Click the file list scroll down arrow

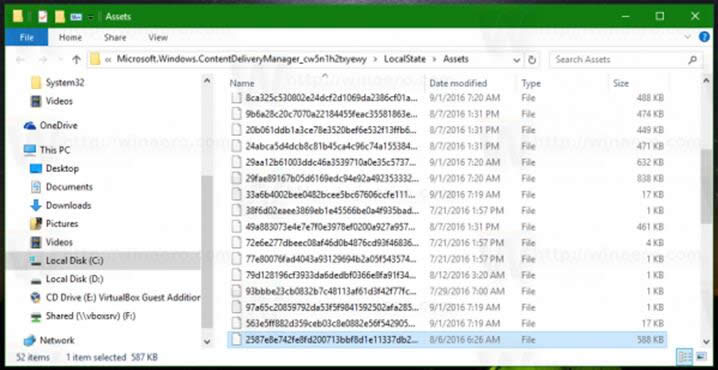point(706,341)
